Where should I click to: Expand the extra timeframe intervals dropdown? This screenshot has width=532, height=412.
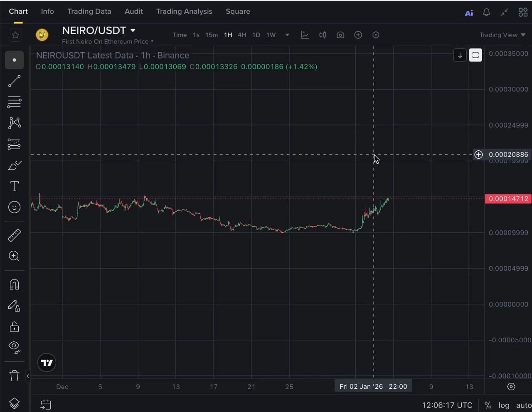click(287, 35)
